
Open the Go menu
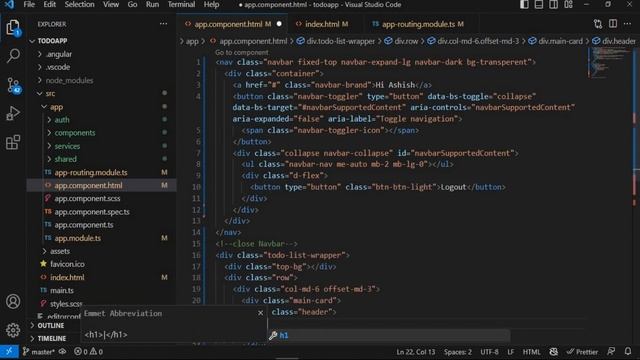point(132,4)
